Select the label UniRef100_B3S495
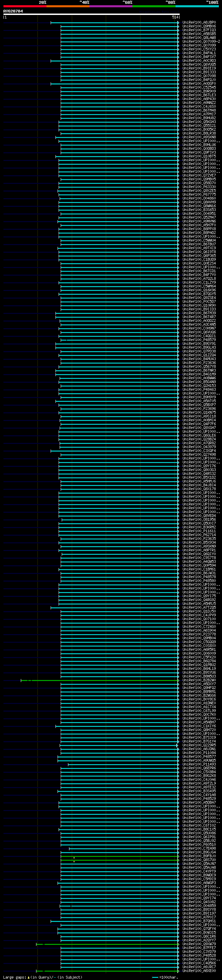222x980 pixels. [x=199, y=791]
